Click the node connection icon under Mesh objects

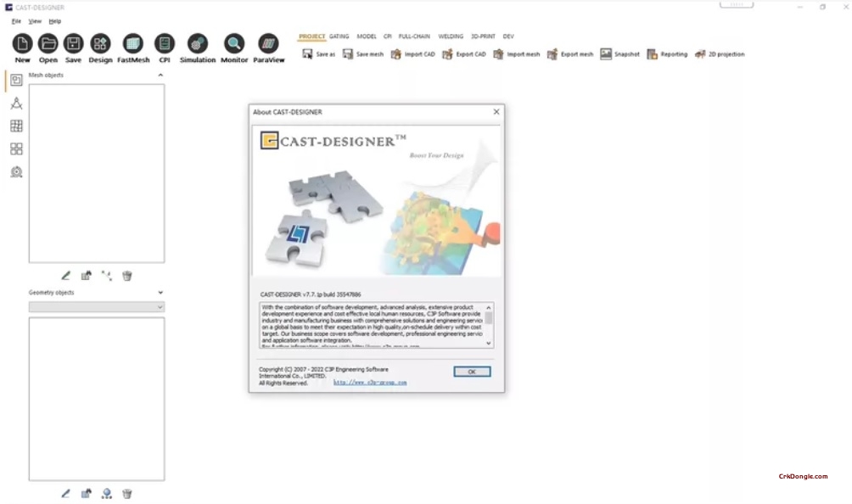[x=107, y=276]
